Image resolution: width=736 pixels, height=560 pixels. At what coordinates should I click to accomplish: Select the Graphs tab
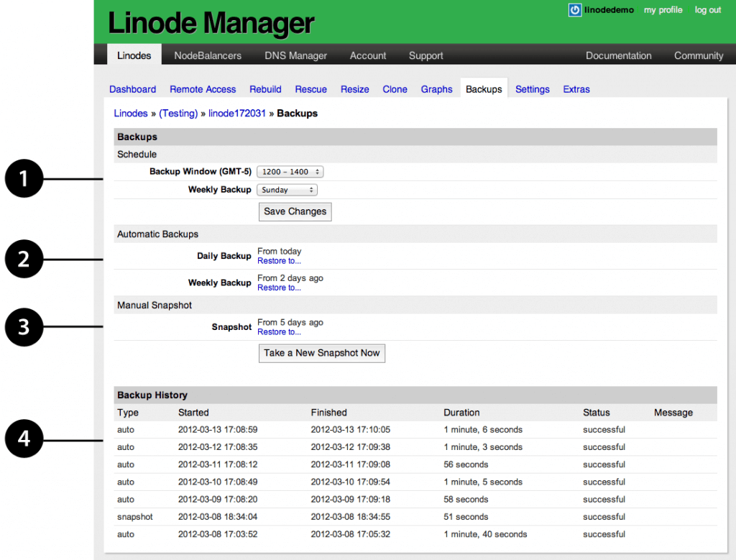coord(436,89)
